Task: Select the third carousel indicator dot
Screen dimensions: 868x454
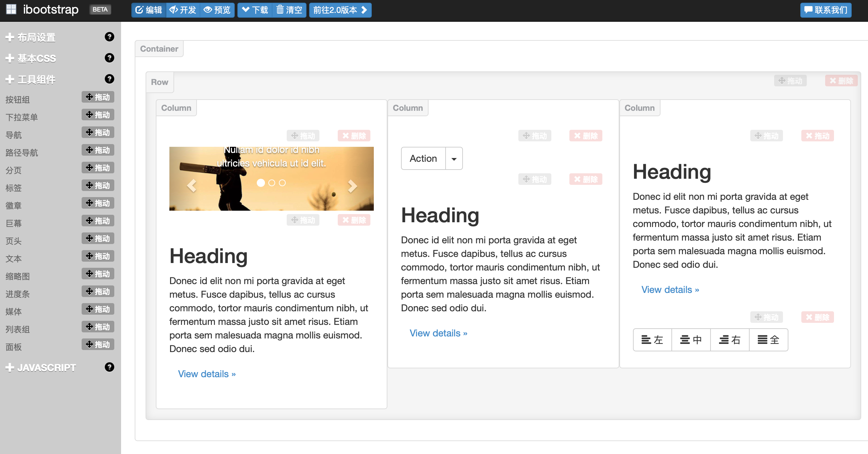Action: tap(282, 183)
